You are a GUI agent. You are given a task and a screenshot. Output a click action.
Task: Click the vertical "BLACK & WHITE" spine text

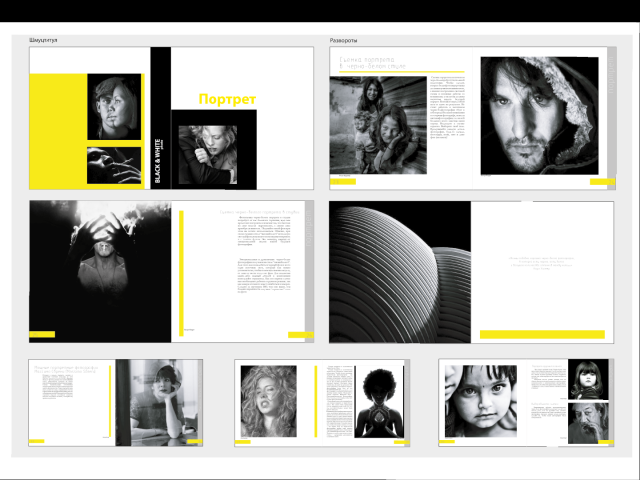158,160
